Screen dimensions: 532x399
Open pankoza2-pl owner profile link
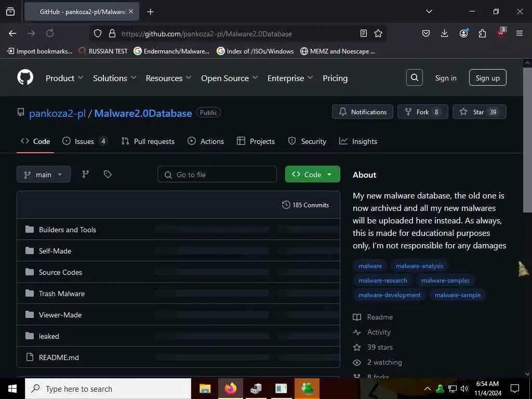click(x=57, y=113)
